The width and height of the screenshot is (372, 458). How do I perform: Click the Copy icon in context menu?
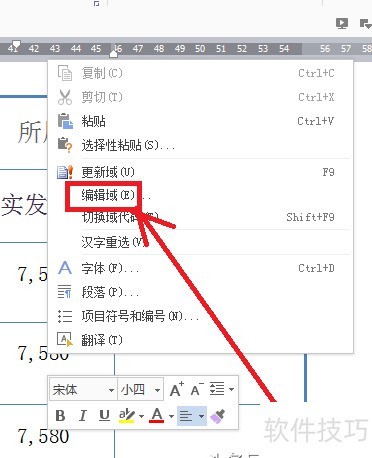(65, 73)
